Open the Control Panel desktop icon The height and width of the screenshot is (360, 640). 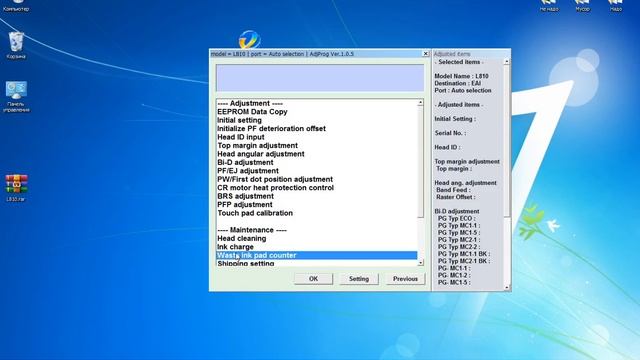click(16, 96)
